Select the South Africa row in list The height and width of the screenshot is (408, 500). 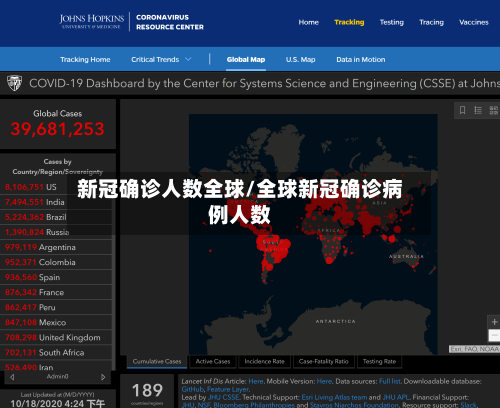tap(56, 353)
